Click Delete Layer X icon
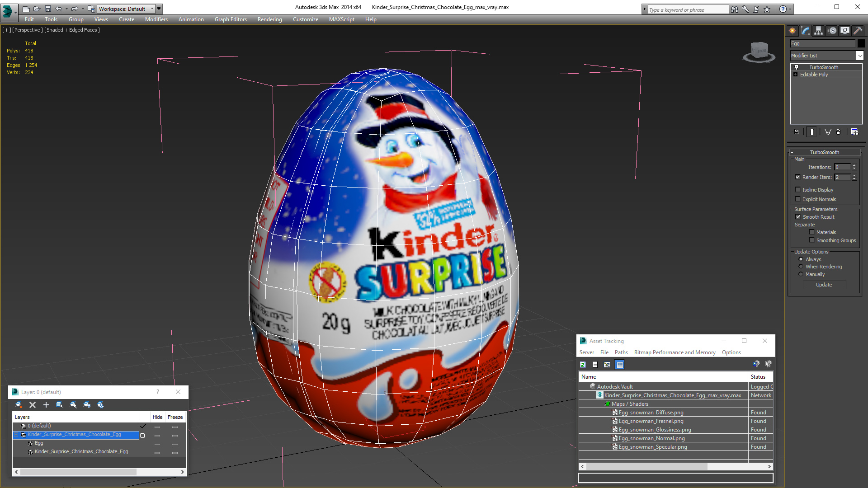868x488 pixels. click(x=33, y=405)
